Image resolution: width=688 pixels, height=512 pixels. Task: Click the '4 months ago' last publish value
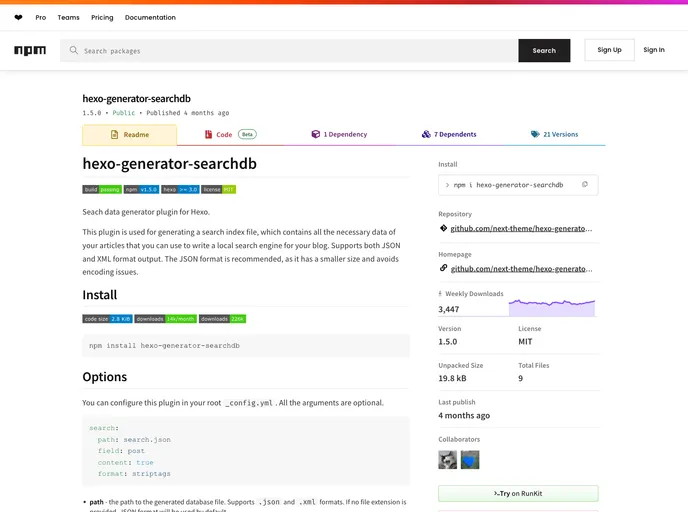click(x=464, y=415)
